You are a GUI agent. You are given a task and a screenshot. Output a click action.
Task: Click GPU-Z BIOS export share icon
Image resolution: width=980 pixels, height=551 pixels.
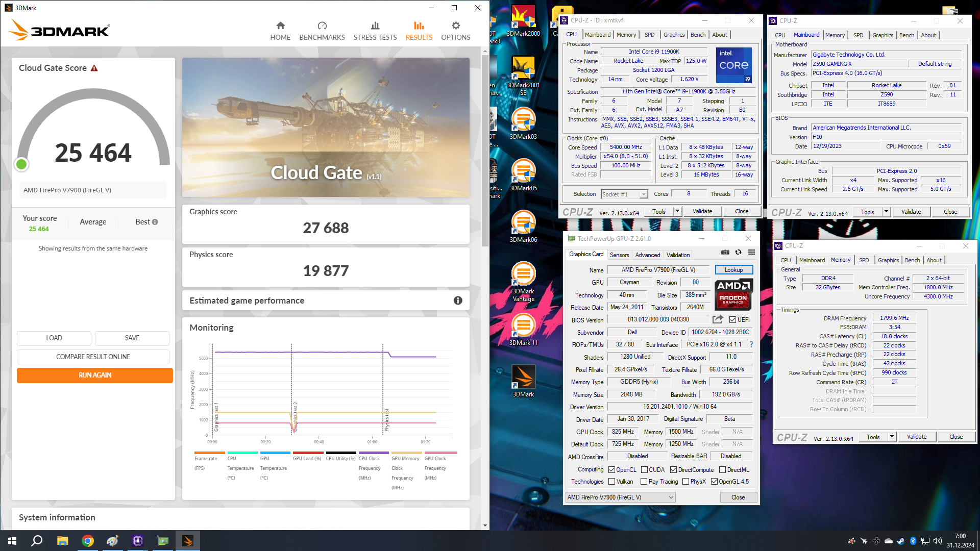tap(718, 319)
